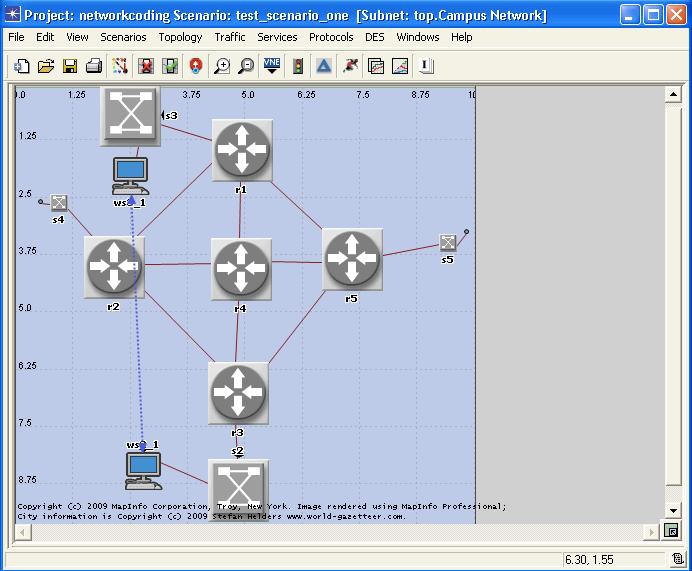Select the upper workstation under s3
Image resolution: width=692 pixels, height=571 pixels.
pos(131,176)
